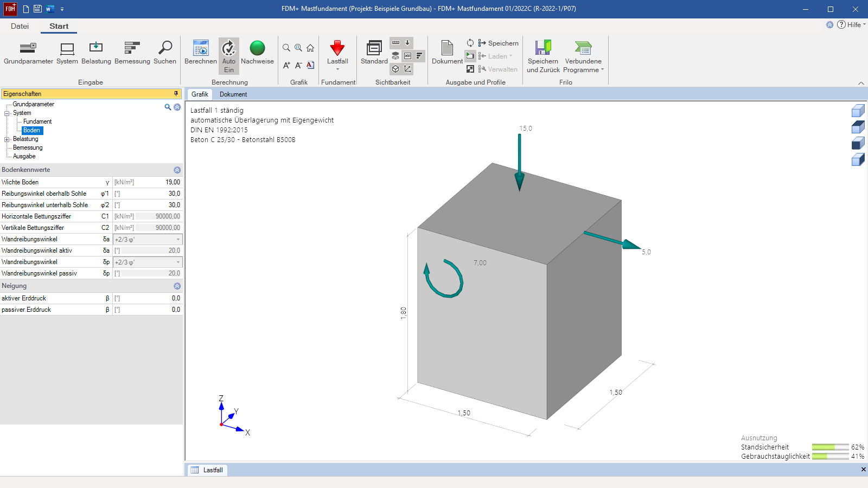This screenshot has width=868, height=488.
Task: Select Grundparameter in the tree
Action: [34, 104]
